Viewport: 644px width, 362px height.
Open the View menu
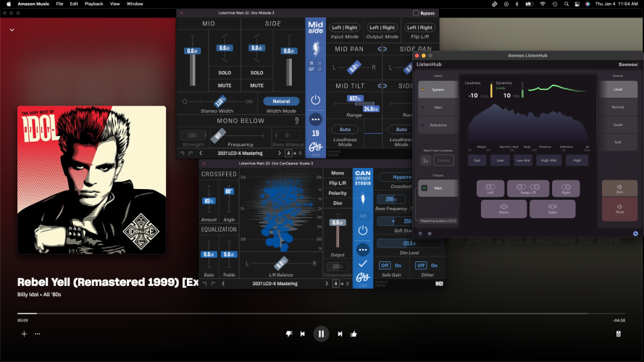114,4
